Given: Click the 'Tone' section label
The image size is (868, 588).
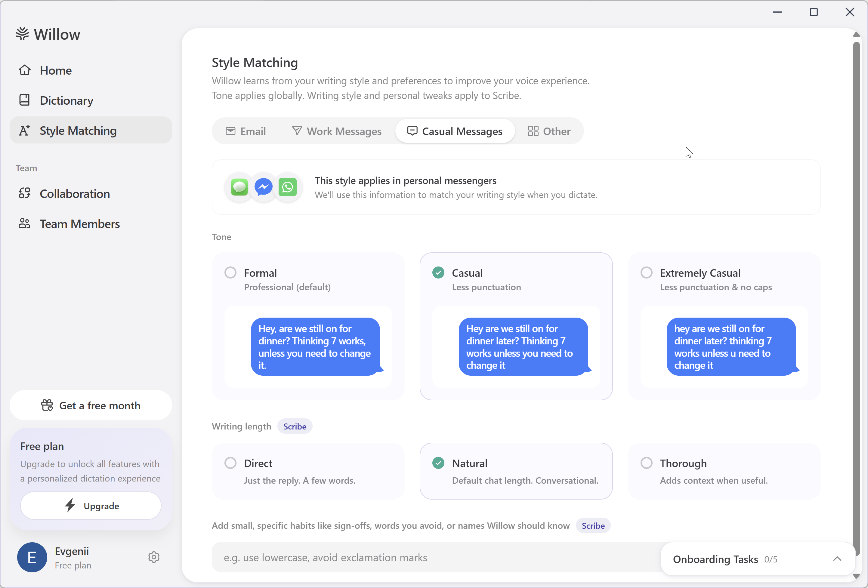Looking at the screenshot, I should click(x=221, y=237).
